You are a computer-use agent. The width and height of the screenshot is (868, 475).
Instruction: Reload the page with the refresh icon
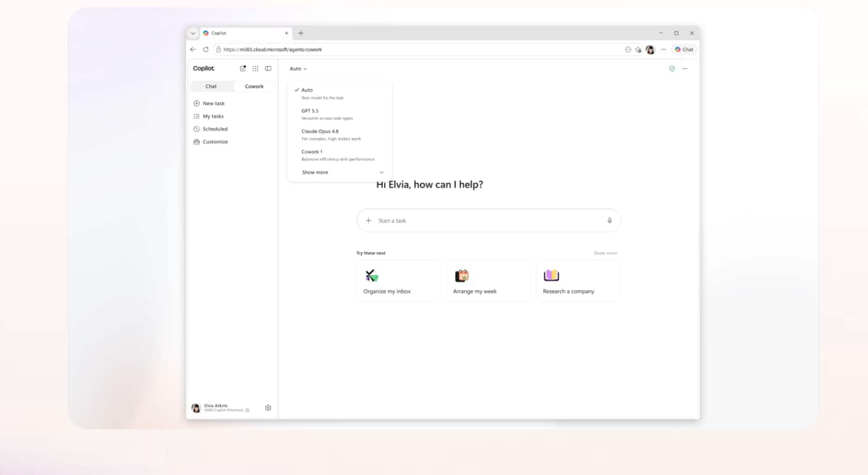[206, 49]
